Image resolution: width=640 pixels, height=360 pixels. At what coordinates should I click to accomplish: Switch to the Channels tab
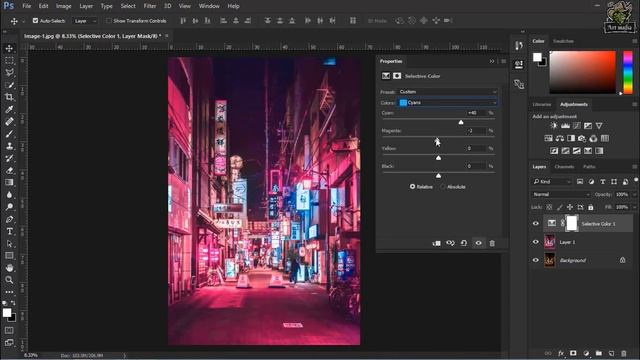[564, 167]
